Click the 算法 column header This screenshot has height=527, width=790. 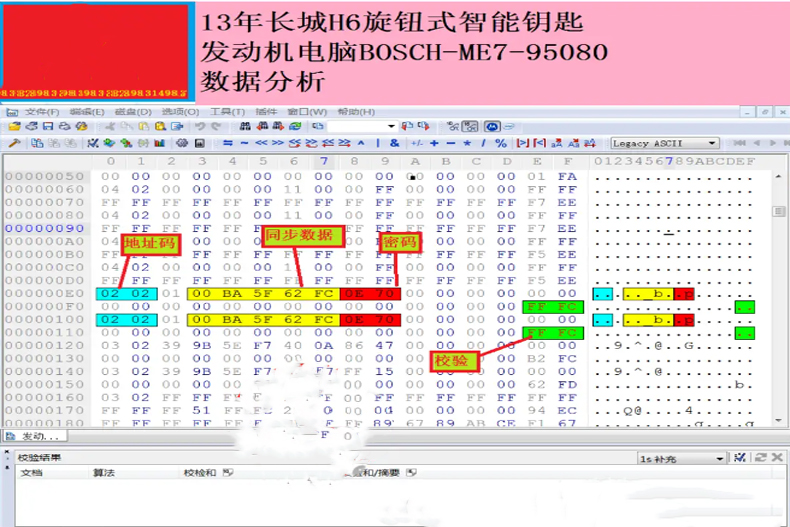104,472
